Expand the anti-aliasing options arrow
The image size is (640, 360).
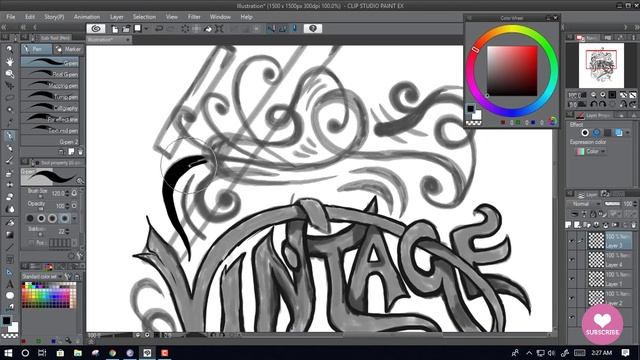point(74,219)
